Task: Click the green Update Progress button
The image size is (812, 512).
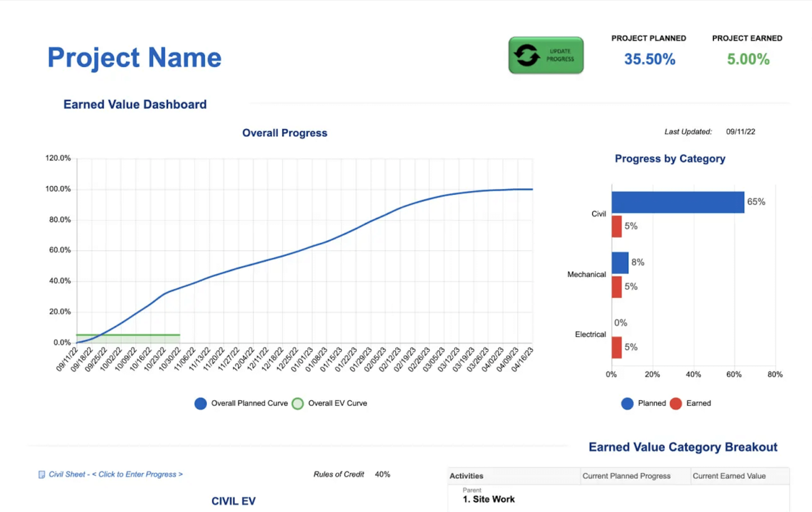Action: tap(545, 55)
